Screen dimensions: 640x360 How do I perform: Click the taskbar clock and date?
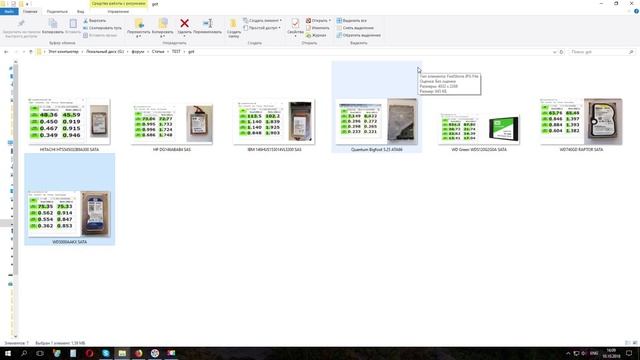(x=611, y=353)
